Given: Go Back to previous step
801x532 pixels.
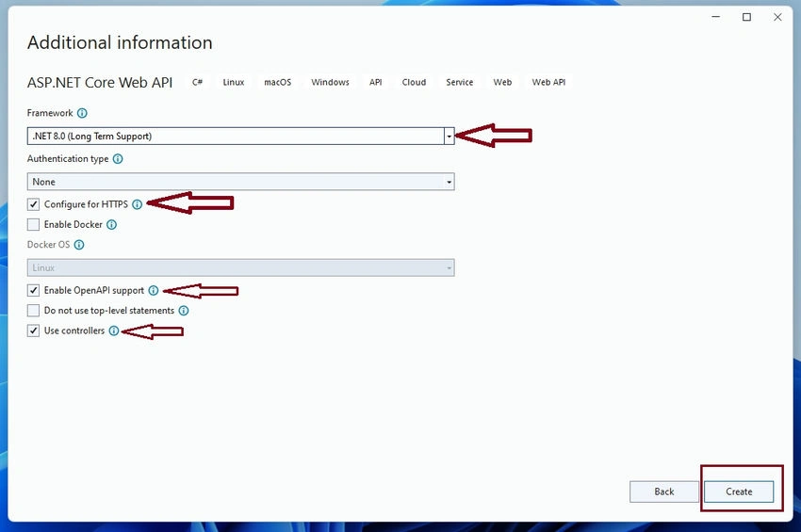Looking at the screenshot, I should (664, 492).
